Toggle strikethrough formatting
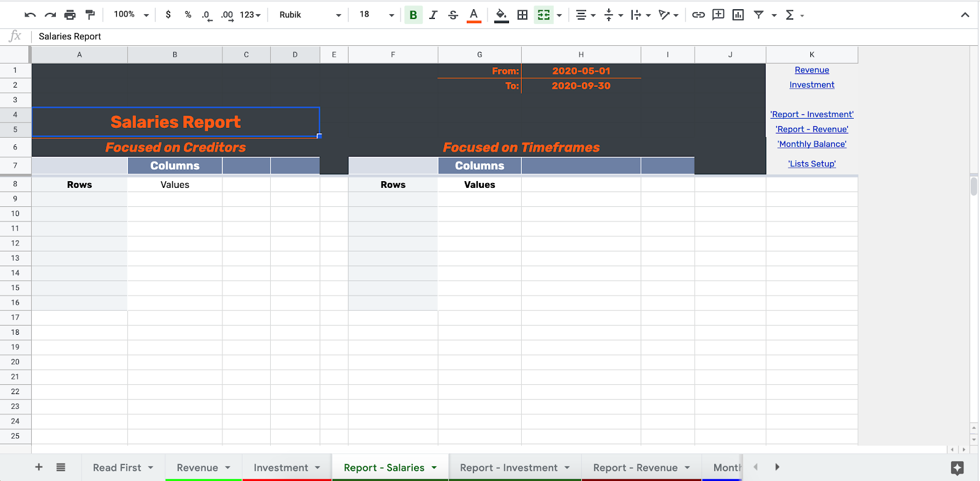This screenshot has height=481, width=980. coord(453,15)
